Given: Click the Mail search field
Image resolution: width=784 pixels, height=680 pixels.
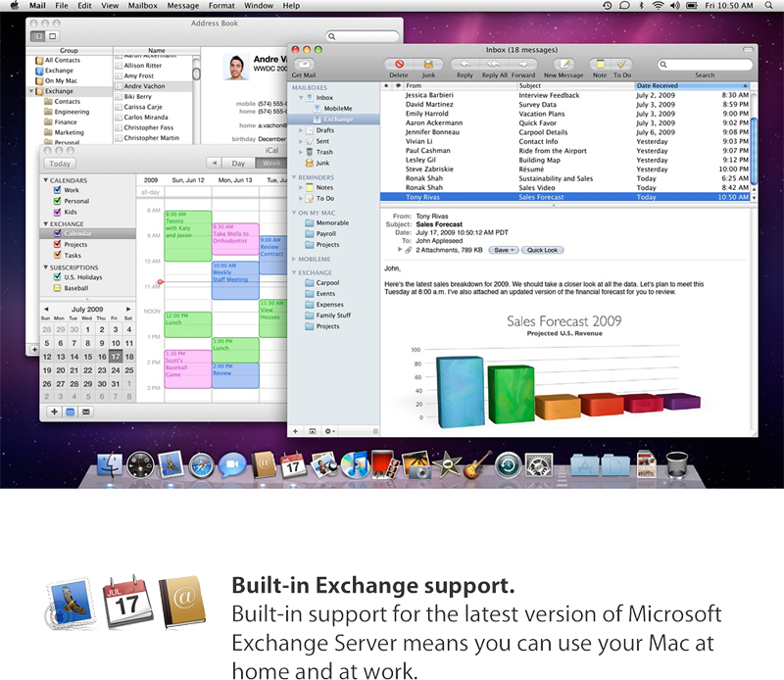Looking at the screenshot, I should pos(705,65).
